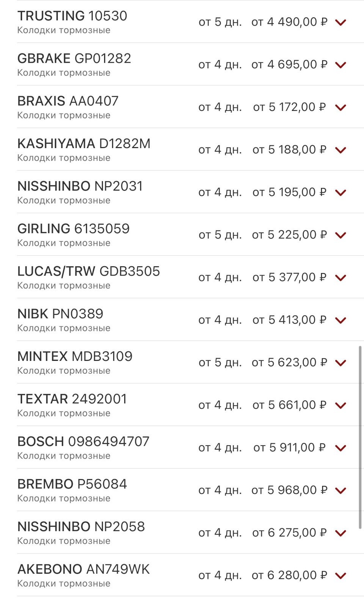
Task: Click the vertical scrollbar thumb
Action: coord(360,436)
